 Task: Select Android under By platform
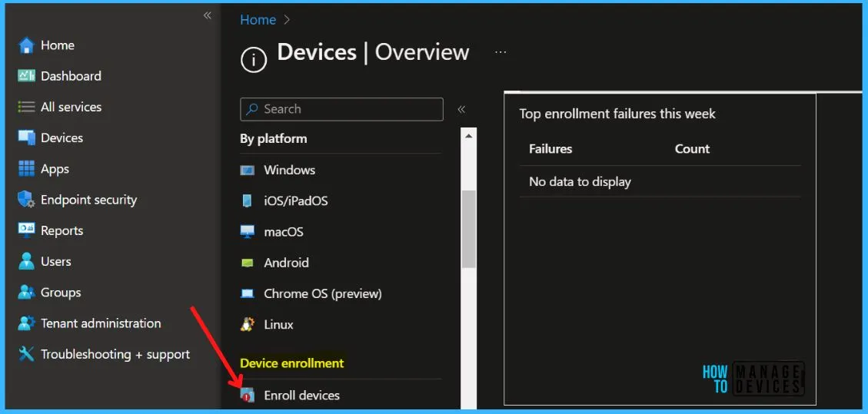[x=286, y=263]
